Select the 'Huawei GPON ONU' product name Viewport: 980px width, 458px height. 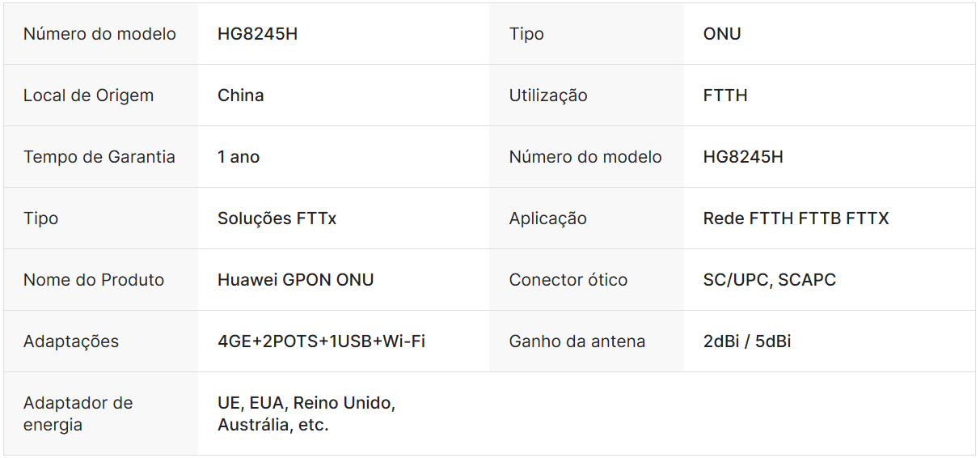pyautogui.click(x=296, y=280)
